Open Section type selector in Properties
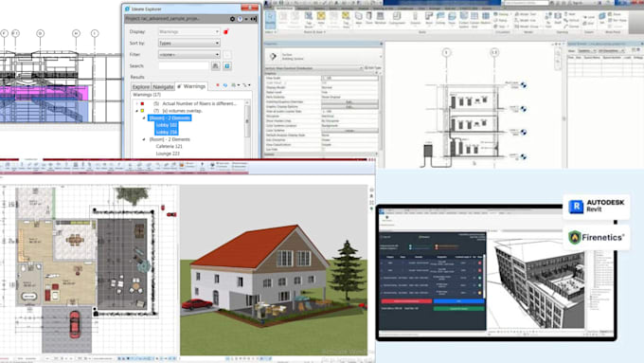 [323, 56]
